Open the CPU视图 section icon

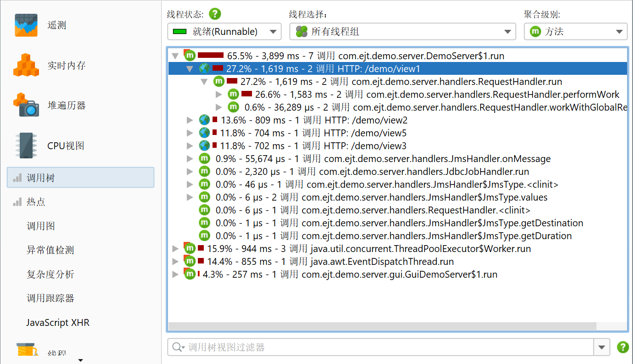[26, 146]
